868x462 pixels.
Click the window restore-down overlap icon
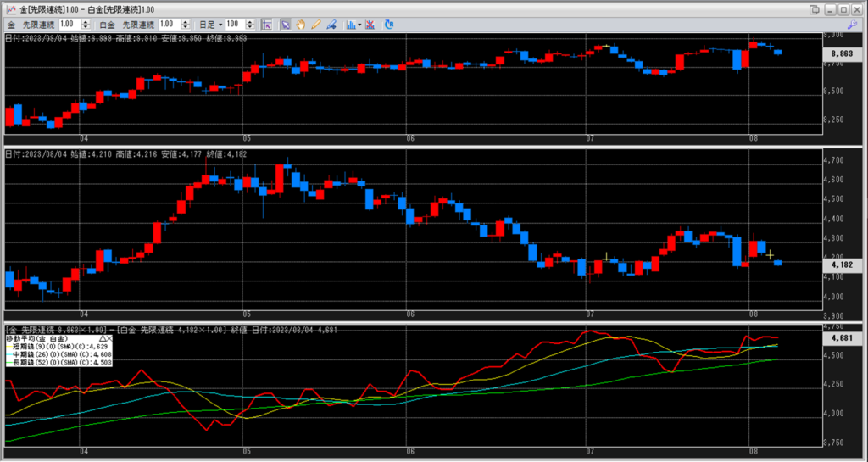(x=815, y=9)
